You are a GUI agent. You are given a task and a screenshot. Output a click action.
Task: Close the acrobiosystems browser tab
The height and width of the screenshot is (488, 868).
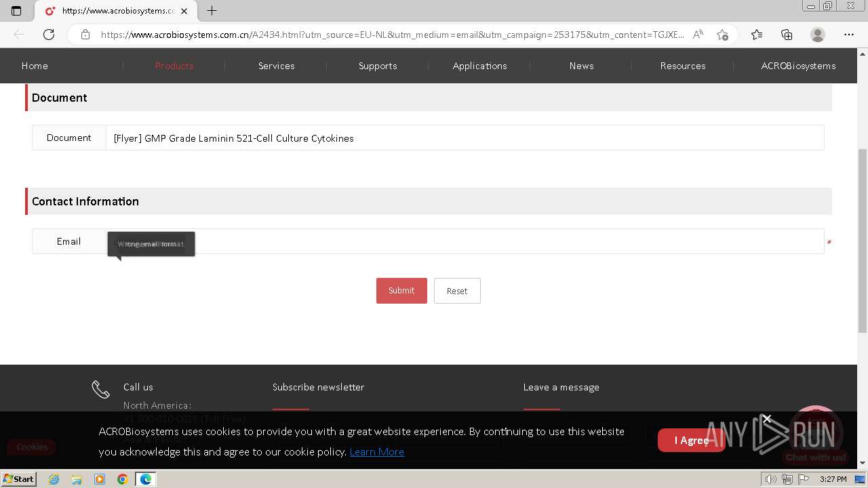pyautogui.click(x=184, y=11)
